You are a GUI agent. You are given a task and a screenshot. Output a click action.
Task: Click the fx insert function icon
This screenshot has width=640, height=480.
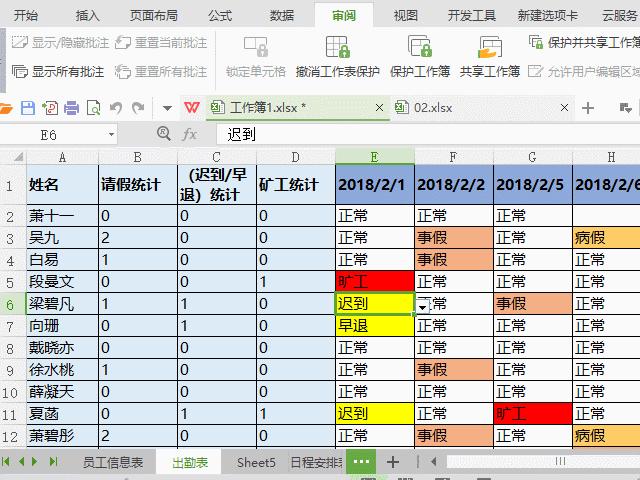pos(189,134)
